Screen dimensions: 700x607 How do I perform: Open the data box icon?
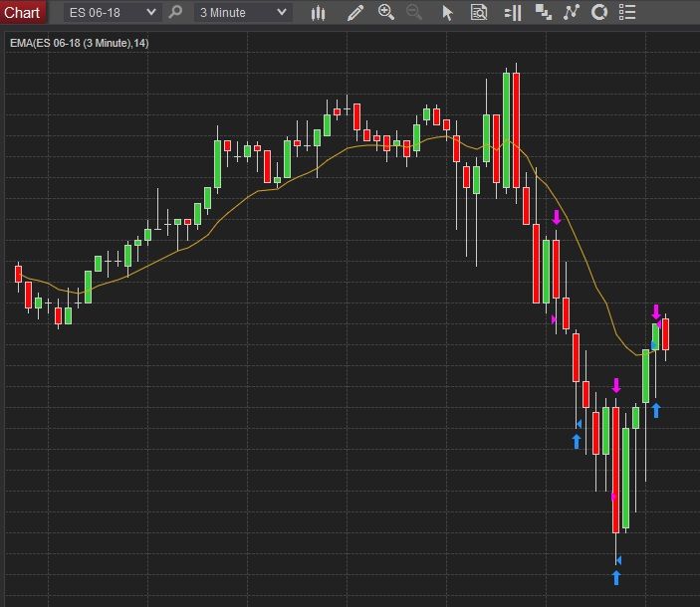click(x=479, y=13)
